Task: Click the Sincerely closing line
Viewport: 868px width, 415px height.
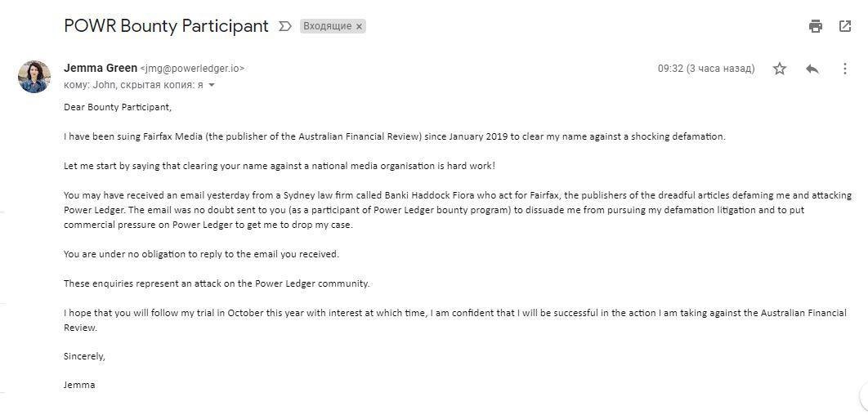Action: pyautogui.click(x=84, y=356)
